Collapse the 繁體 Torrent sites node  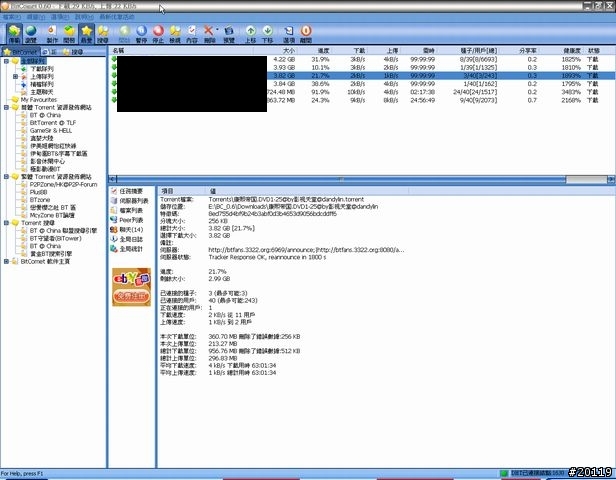click(x=6, y=177)
